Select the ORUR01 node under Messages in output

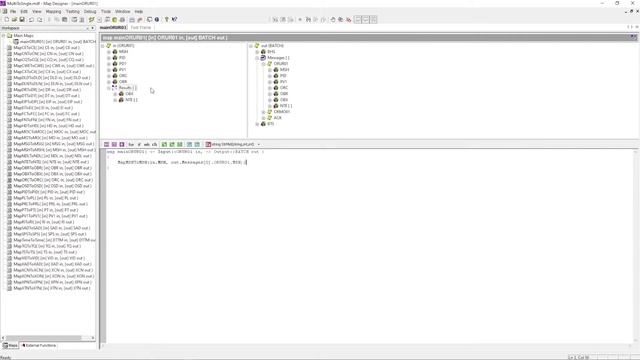point(281,64)
